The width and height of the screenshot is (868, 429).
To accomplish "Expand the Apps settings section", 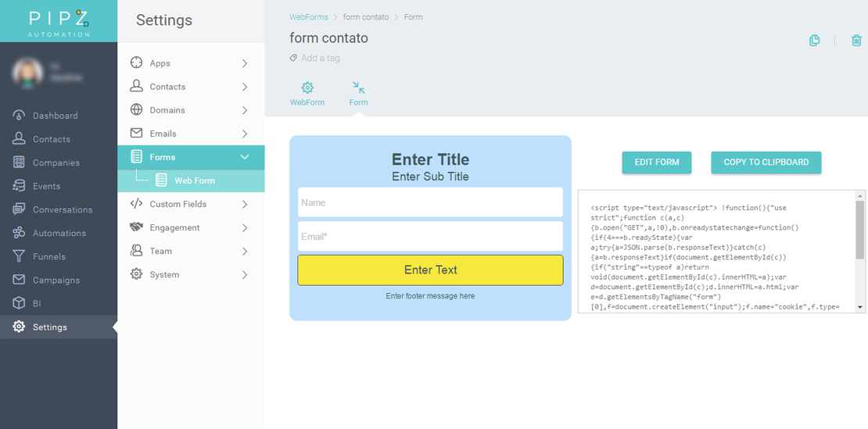I will [191, 63].
